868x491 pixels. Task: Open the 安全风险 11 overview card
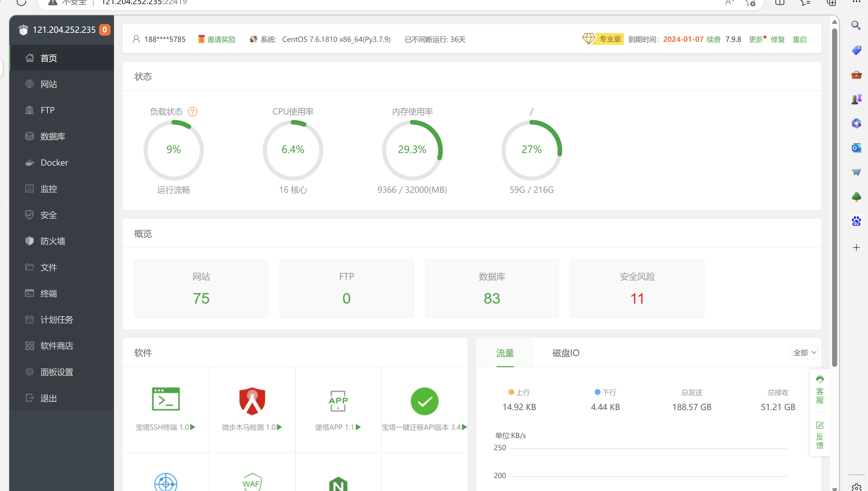637,288
